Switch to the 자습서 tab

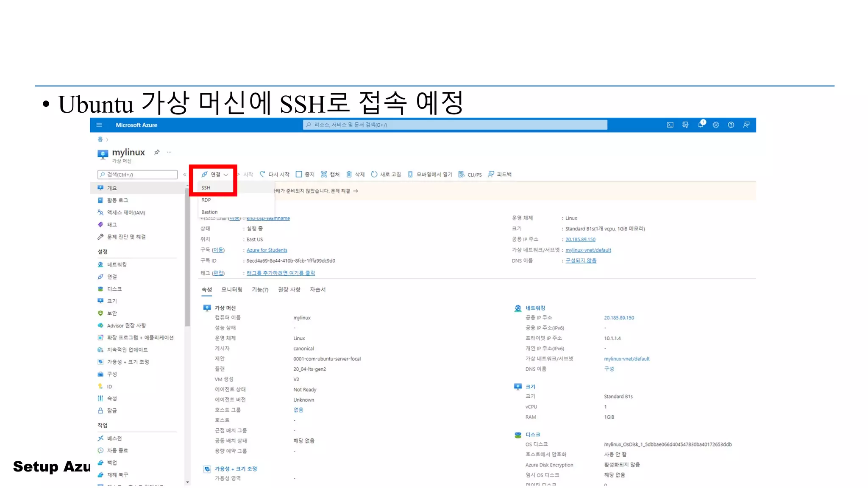pyautogui.click(x=318, y=290)
